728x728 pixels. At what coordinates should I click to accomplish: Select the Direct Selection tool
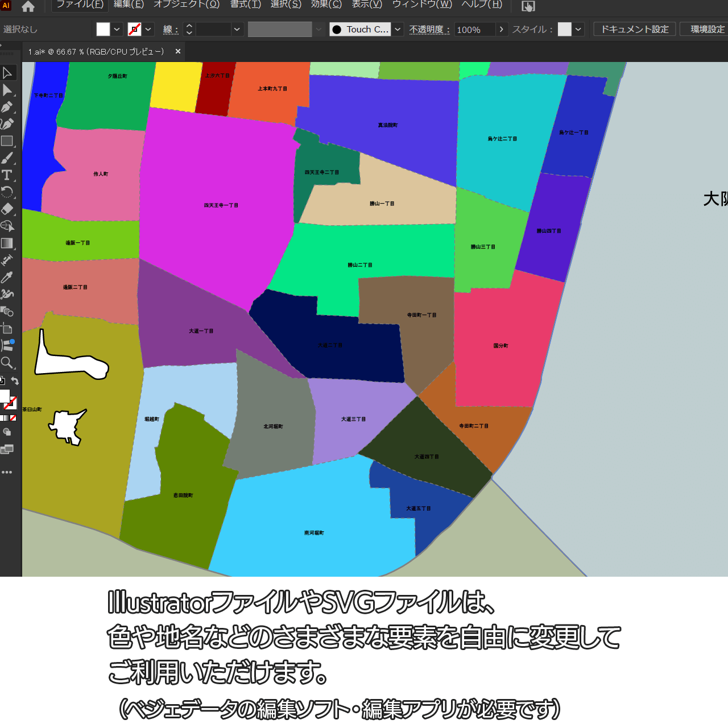tap(7, 90)
